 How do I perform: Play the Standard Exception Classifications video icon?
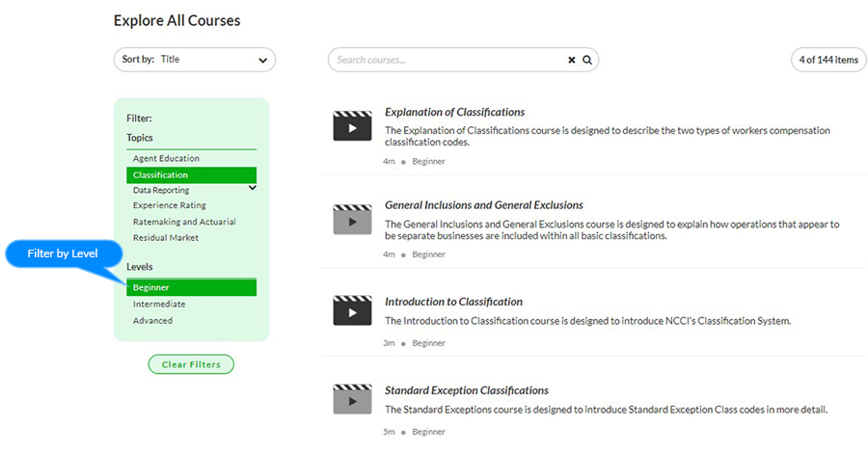point(352,399)
